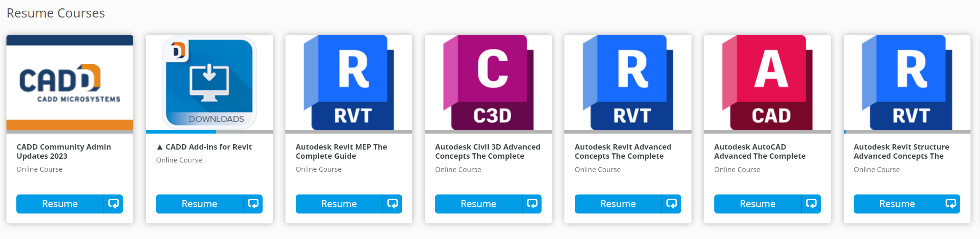Resume Autodesk Revit MEP Complete Guide course
980x239 pixels.
tap(339, 204)
